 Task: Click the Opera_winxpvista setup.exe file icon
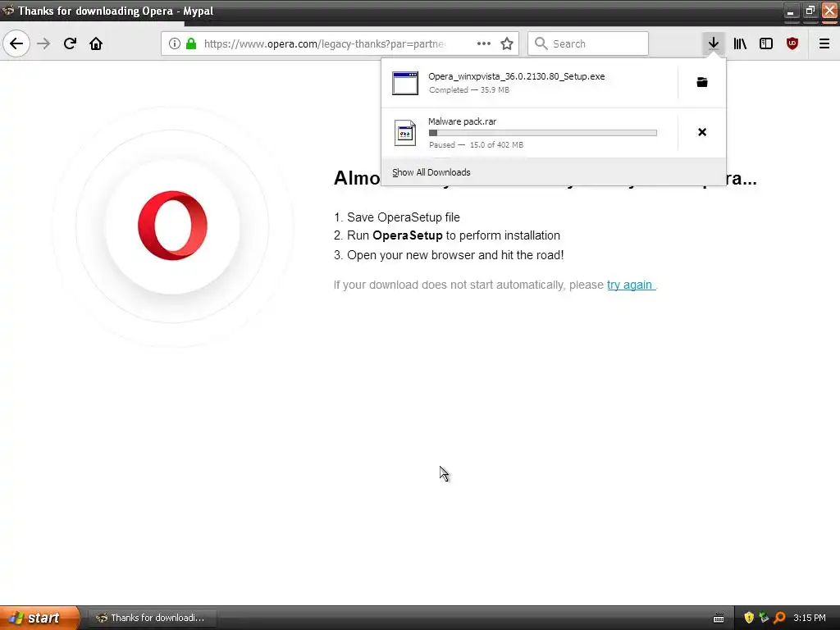[x=405, y=83]
